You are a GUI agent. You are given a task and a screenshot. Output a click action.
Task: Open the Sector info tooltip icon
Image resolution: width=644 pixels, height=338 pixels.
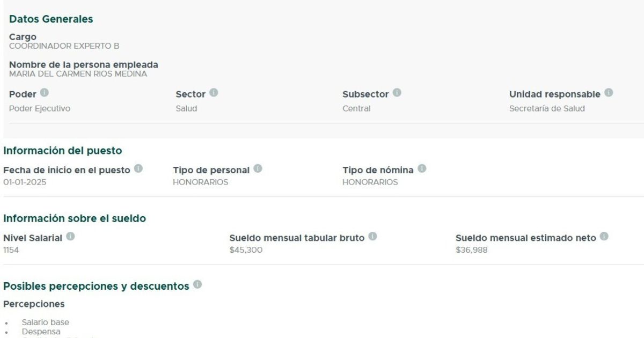pos(214,93)
